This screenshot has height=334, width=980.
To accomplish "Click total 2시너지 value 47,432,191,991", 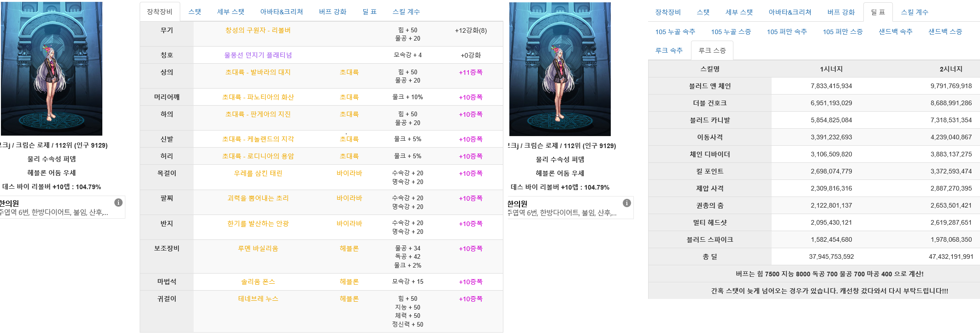I will tap(951, 256).
